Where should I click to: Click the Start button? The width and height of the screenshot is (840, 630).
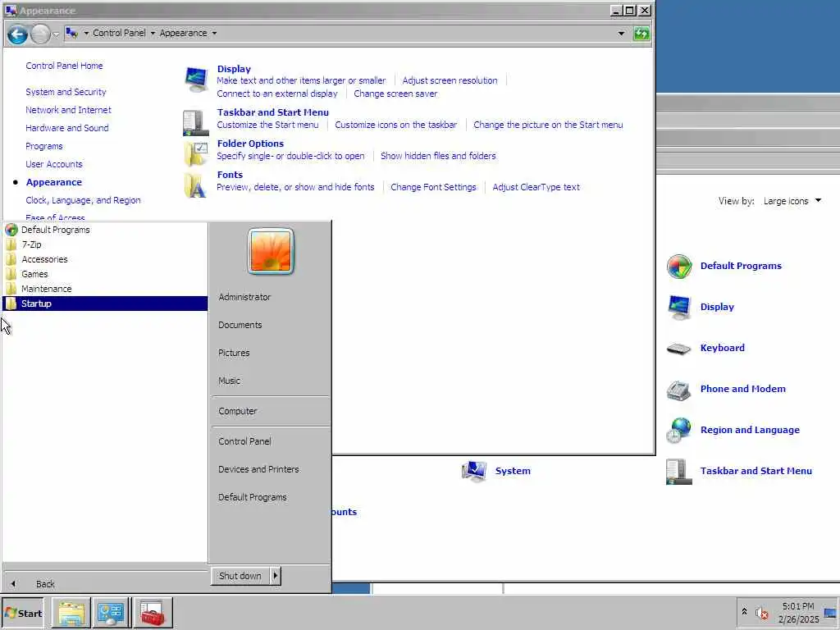pos(23,614)
